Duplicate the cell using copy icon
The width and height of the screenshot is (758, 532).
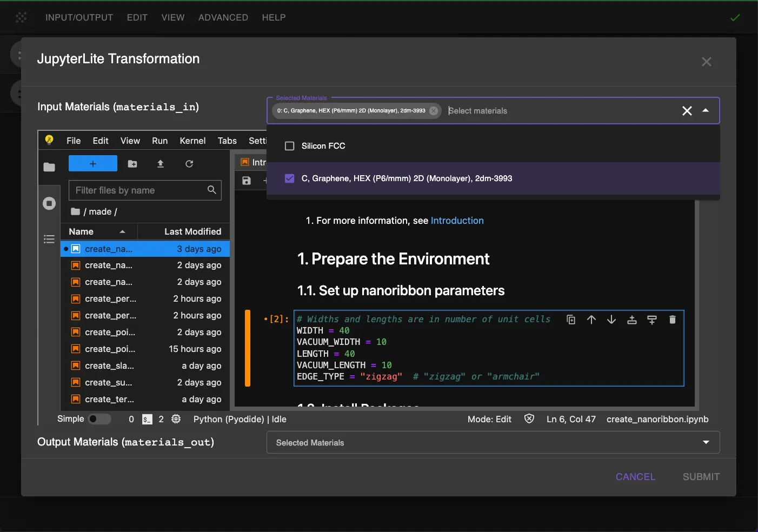(571, 320)
